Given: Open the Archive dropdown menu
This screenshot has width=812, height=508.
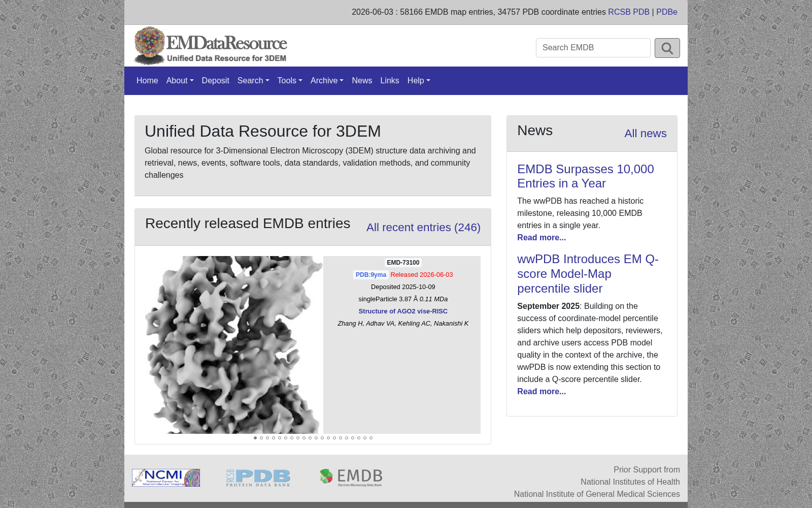Looking at the screenshot, I should pos(327,81).
